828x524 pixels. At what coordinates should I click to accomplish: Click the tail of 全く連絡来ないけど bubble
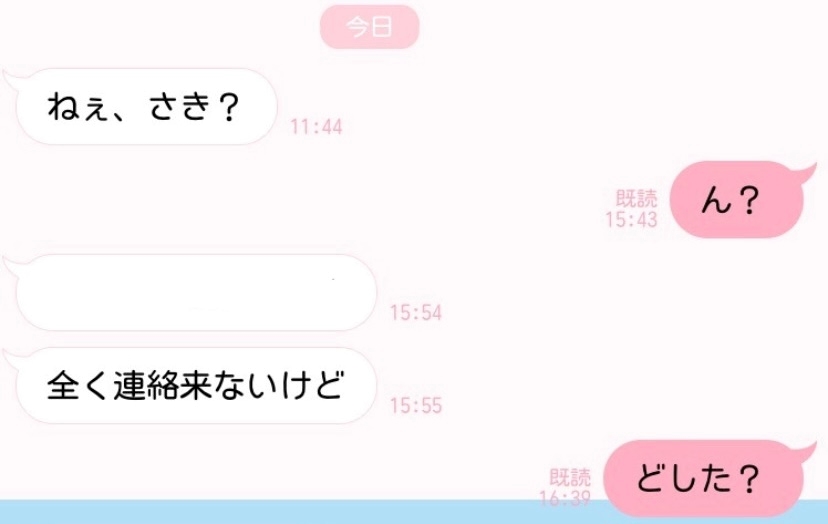13,357
